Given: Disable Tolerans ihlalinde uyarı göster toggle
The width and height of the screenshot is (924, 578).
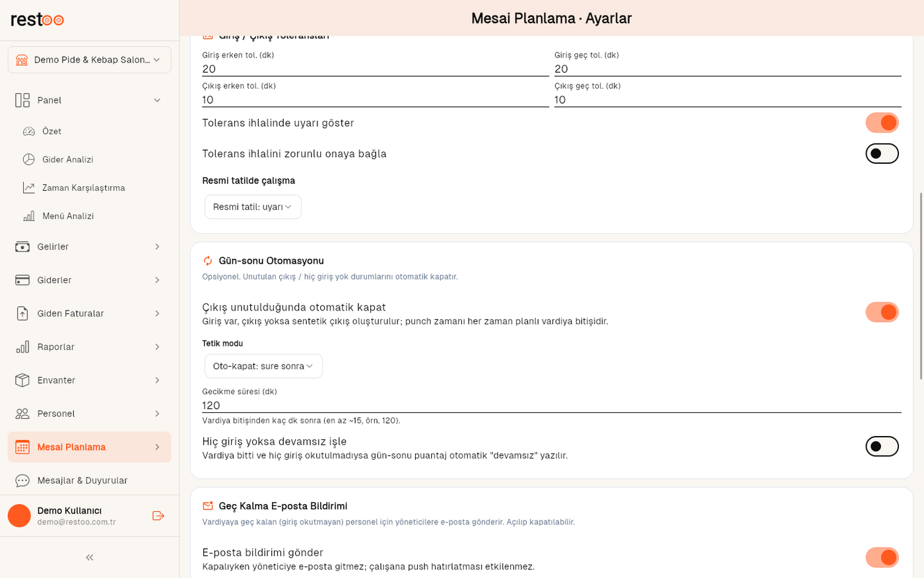Looking at the screenshot, I should point(882,123).
